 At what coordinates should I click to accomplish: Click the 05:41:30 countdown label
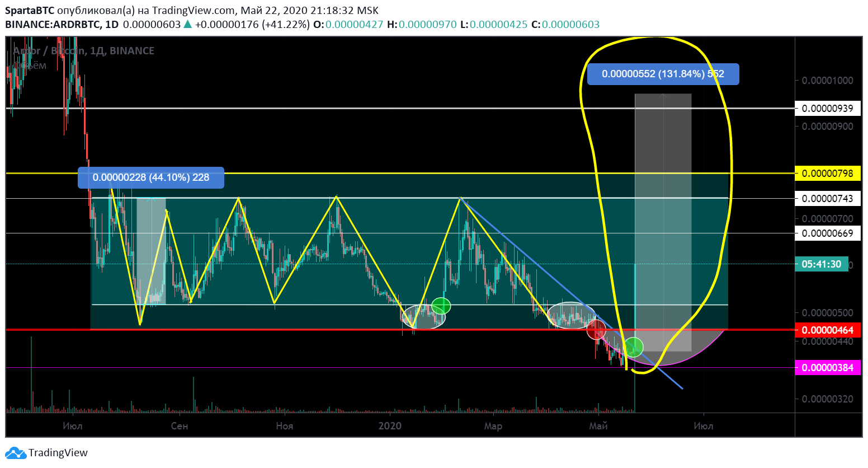(821, 264)
